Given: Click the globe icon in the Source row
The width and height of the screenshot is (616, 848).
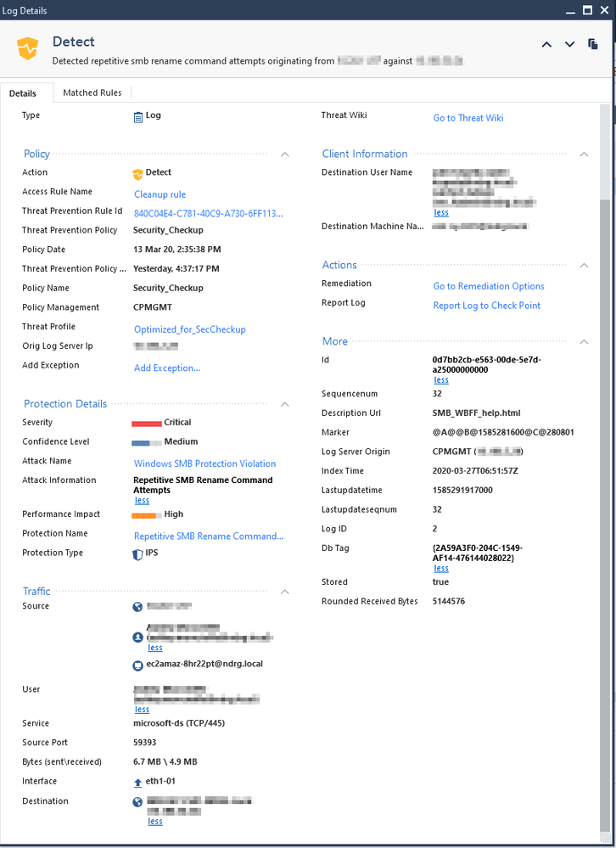Looking at the screenshot, I should pyautogui.click(x=137, y=607).
